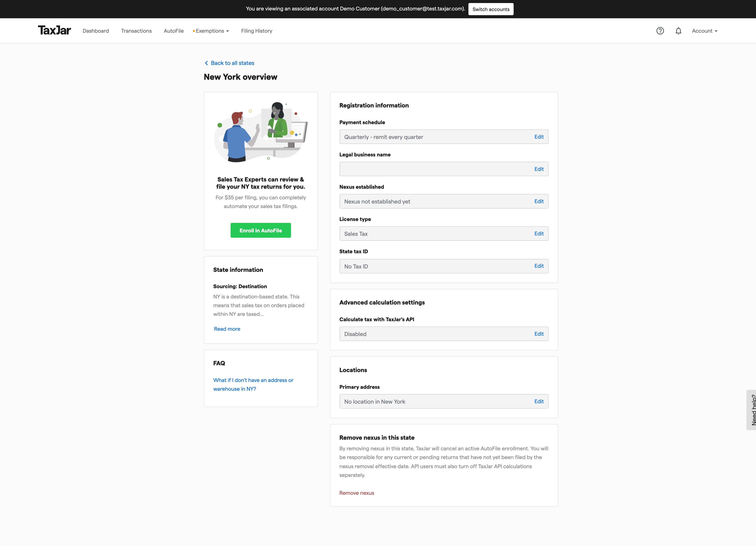This screenshot has height=546, width=756.
Task: Click the 'Registration information' heading
Action: 374,105
